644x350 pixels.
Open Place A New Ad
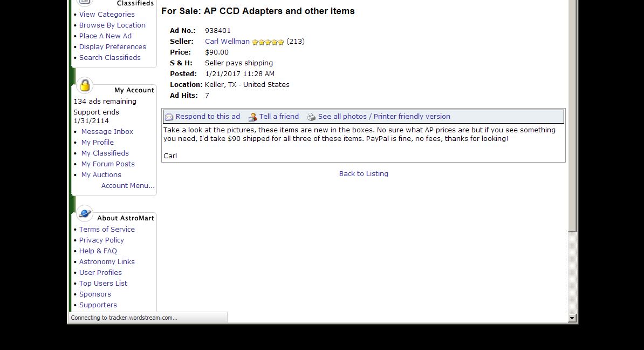point(105,36)
